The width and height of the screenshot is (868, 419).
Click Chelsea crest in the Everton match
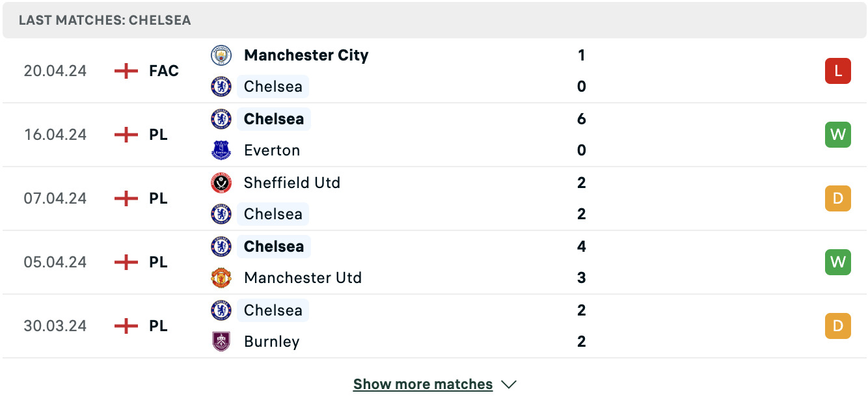point(221,119)
